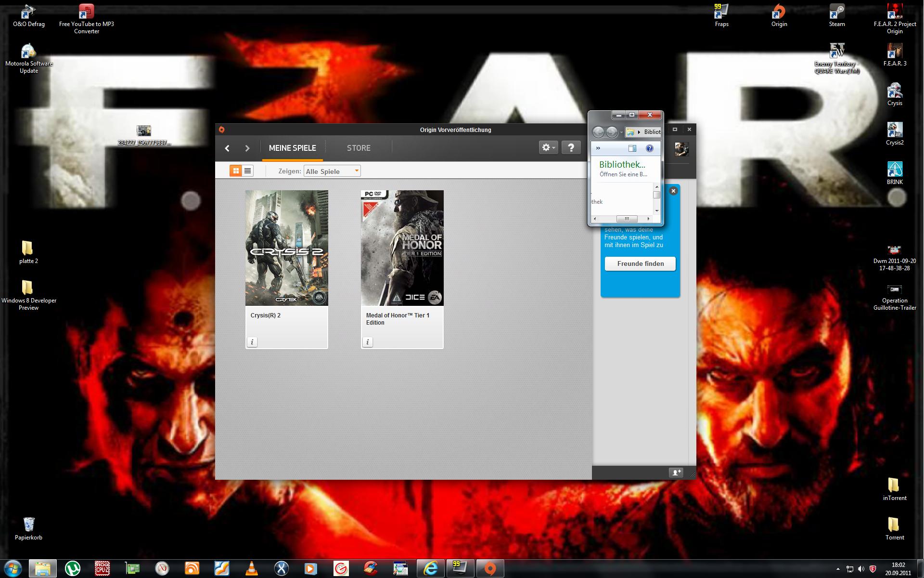The height and width of the screenshot is (578, 924).
Task: Switch to the STORE tab
Action: (x=359, y=148)
